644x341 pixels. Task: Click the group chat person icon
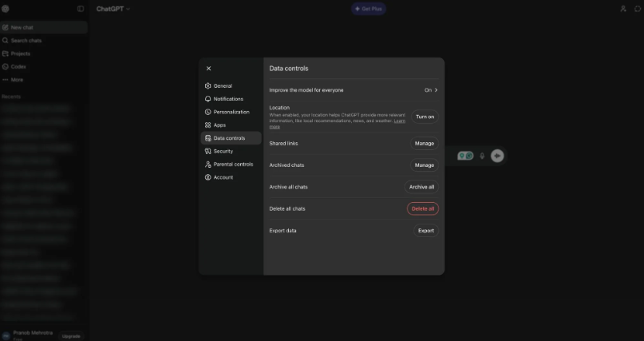[623, 9]
